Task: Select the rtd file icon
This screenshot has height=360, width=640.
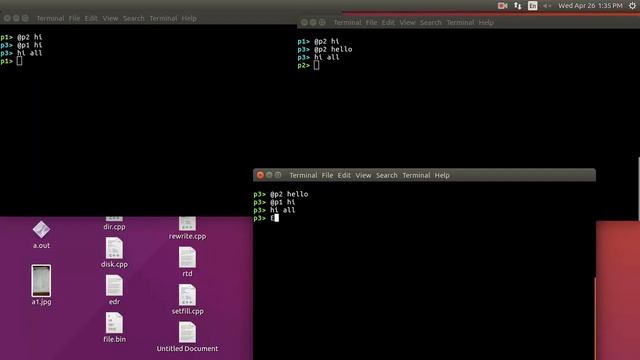Action: 187,258
